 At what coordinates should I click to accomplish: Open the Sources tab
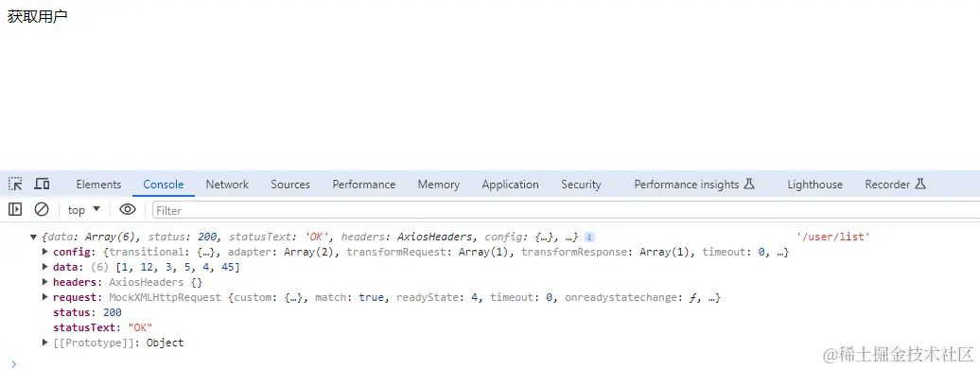coord(290,185)
